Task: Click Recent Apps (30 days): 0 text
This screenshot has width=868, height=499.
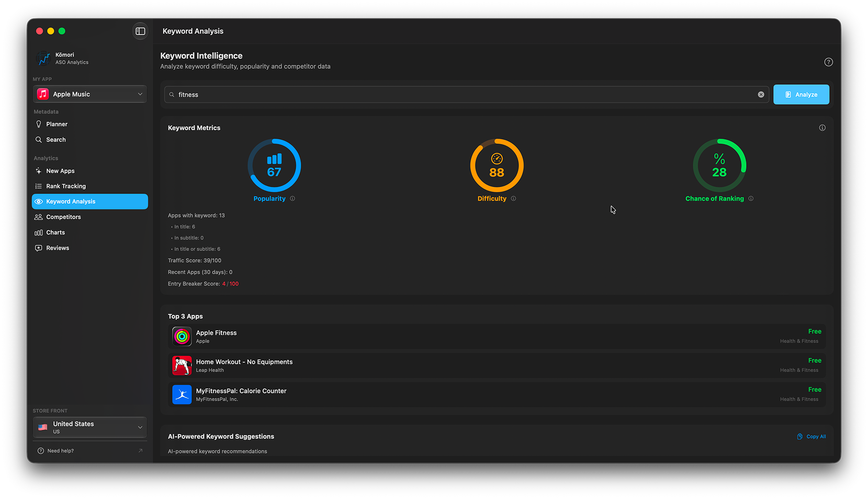Action: [200, 272]
